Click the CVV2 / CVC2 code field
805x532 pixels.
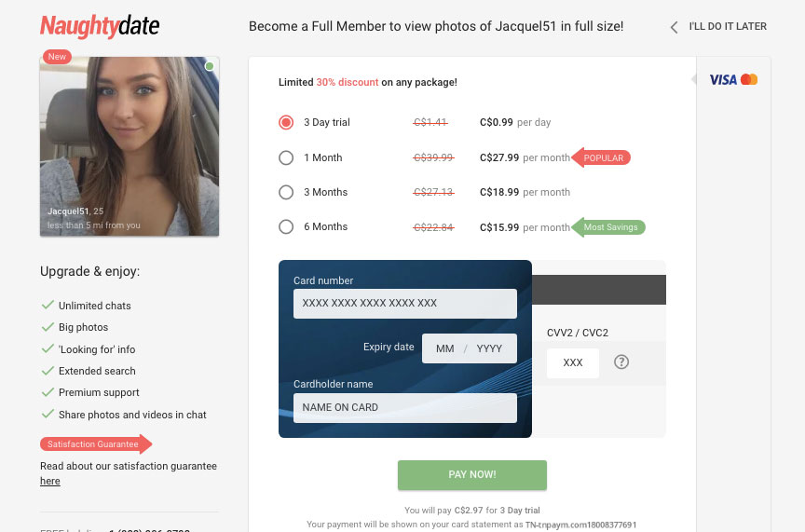(572, 363)
